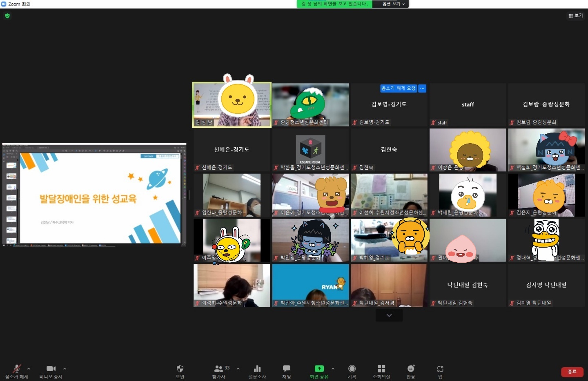Click the screen viewing notification banner
588x381 pixels.
(x=335, y=4)
